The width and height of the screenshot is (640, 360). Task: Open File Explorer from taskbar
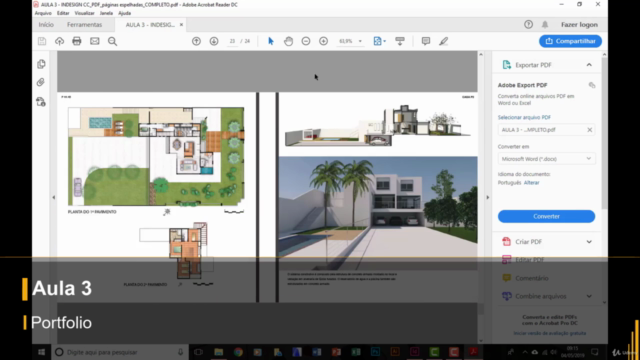pos(218,352)
